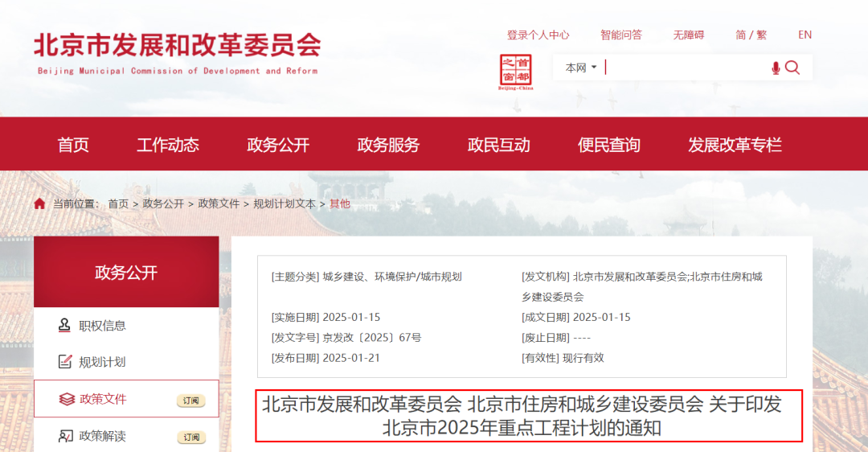Switch to EN English version

pos(805,35)
